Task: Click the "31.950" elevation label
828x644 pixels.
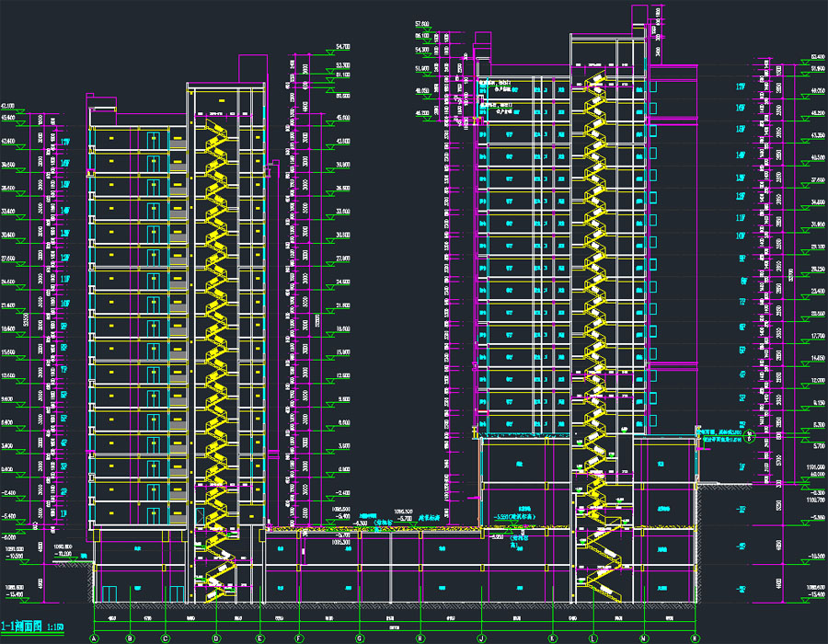Action: [818, 224]
